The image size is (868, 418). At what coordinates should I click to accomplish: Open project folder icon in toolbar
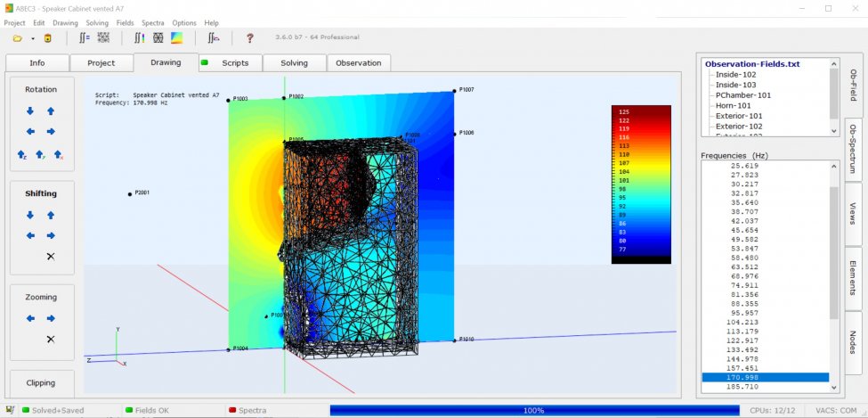17,38
